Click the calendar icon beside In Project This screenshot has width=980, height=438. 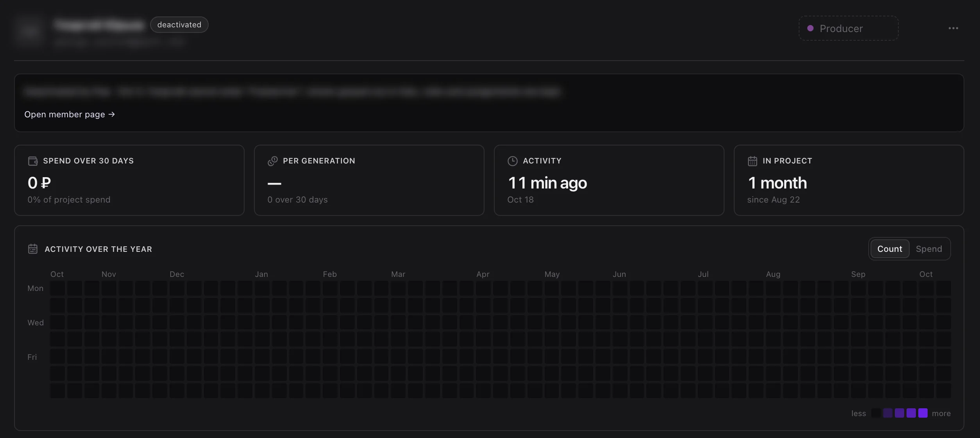752,161
